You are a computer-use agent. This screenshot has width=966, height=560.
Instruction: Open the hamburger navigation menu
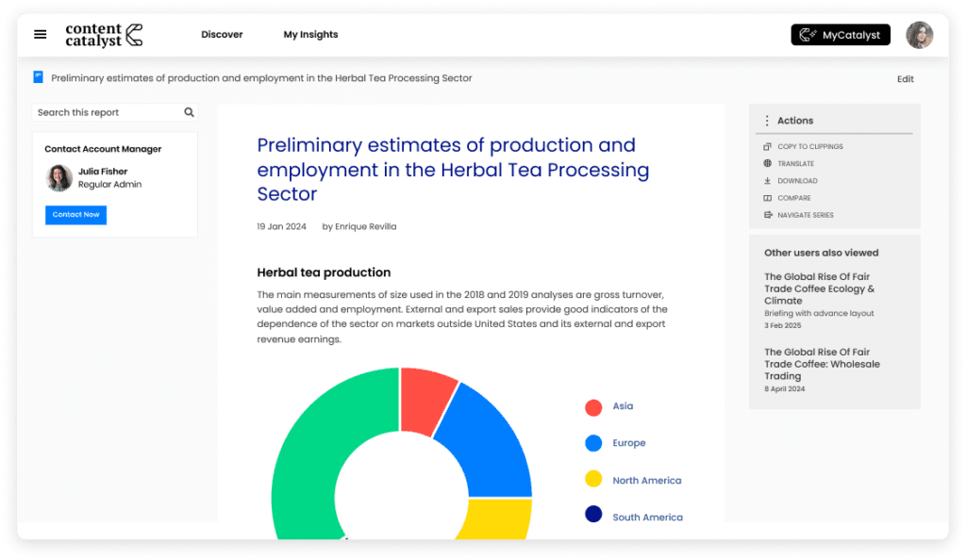click(x=40, y=35)
